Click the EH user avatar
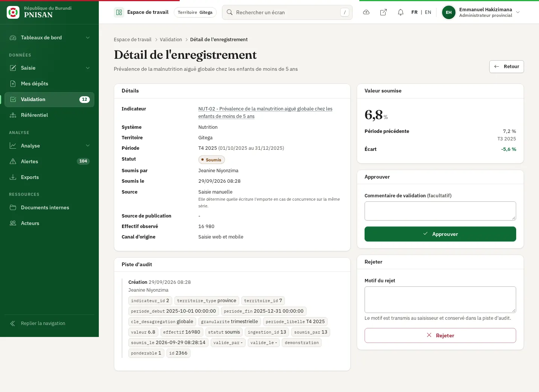This screenshot has width=539, height=392. pos(448,12)
